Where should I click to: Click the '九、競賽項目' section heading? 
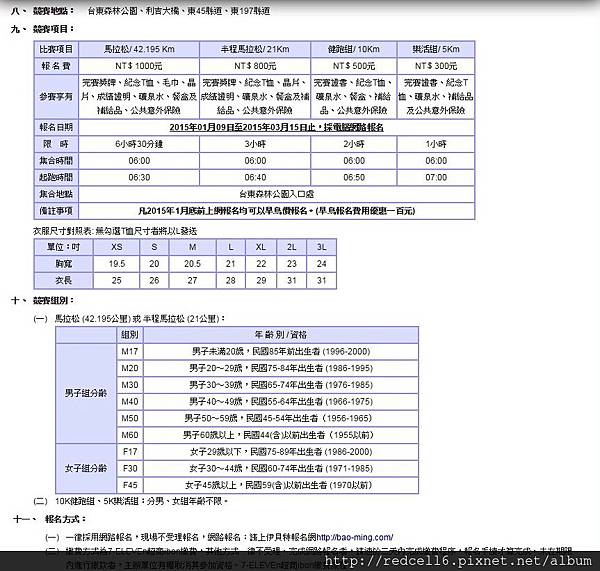[42, 29]
